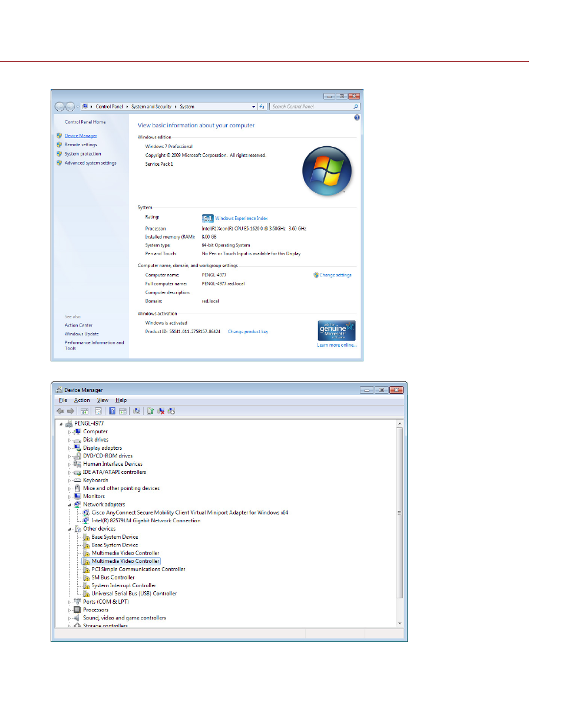
Task: Open the Device Manager link in left pane
Action: coord(81,136)
